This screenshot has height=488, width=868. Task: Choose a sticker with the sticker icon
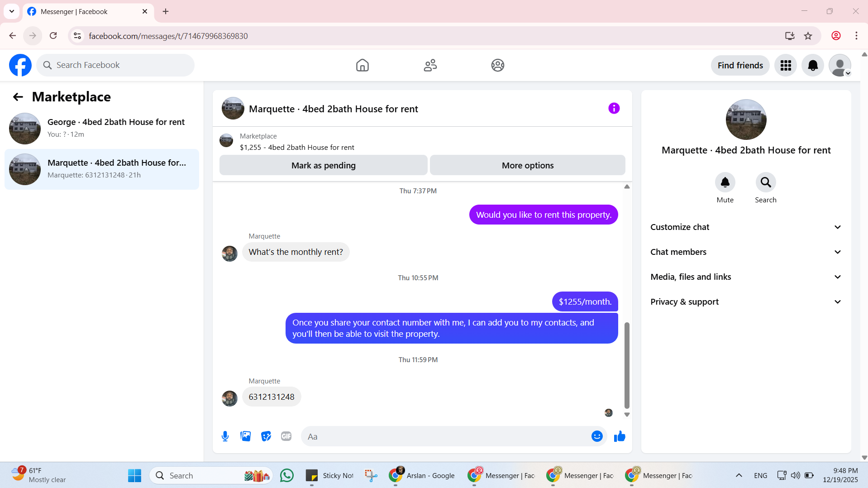[266, 436]
